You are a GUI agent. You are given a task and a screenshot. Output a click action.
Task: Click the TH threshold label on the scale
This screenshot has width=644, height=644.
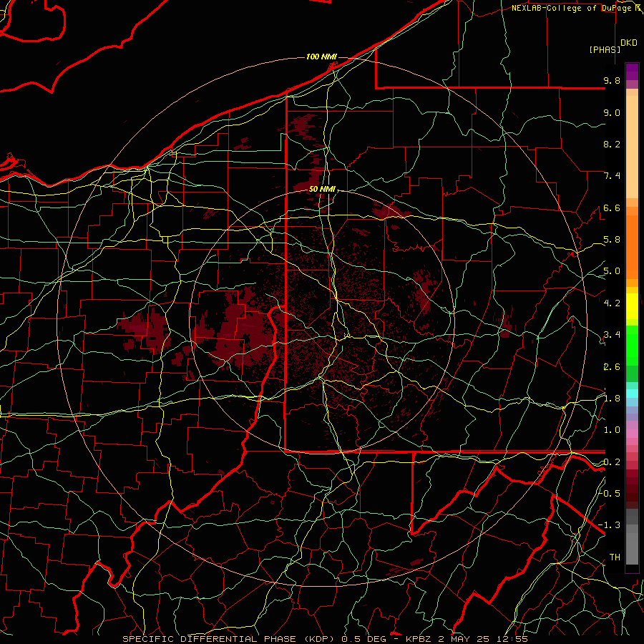click(x=615, y=557)
